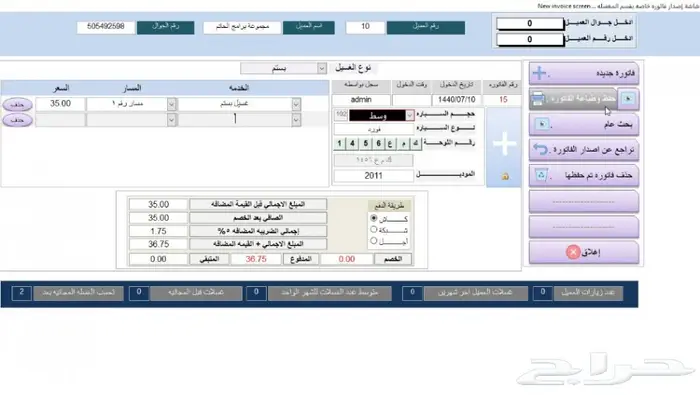700x395 pixels.
Task: Click the customer name field beside اسم العميل
Action: coord(242,27)
